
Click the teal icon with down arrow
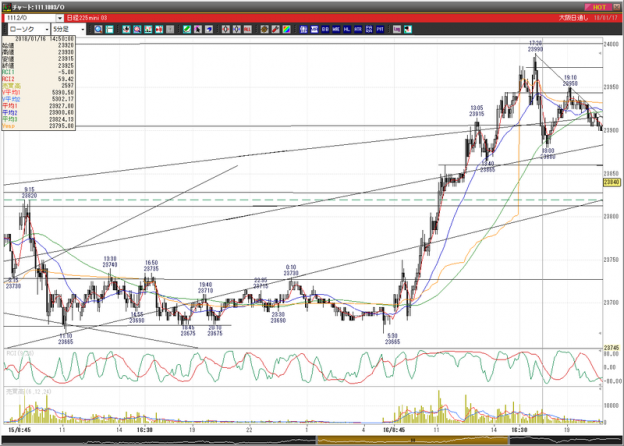127,29
